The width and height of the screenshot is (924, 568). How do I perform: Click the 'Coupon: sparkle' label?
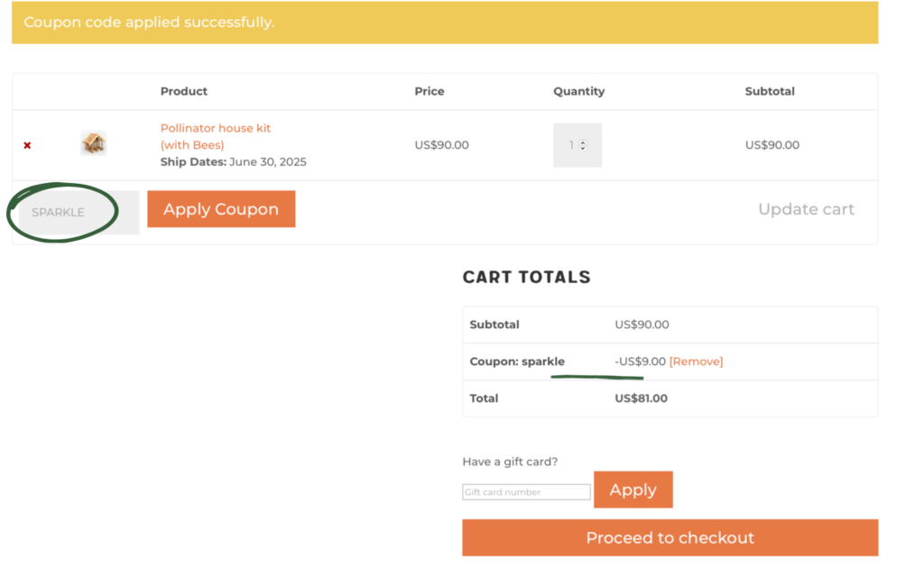[x=517, y=362]
